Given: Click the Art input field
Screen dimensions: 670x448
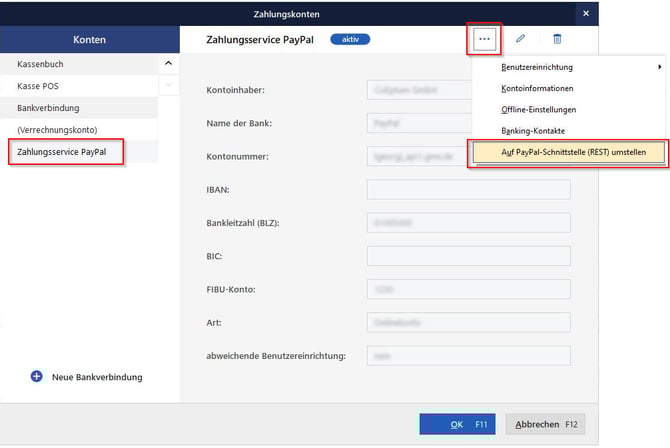Looking at the screenshot, I should click(x=468, y=322).
